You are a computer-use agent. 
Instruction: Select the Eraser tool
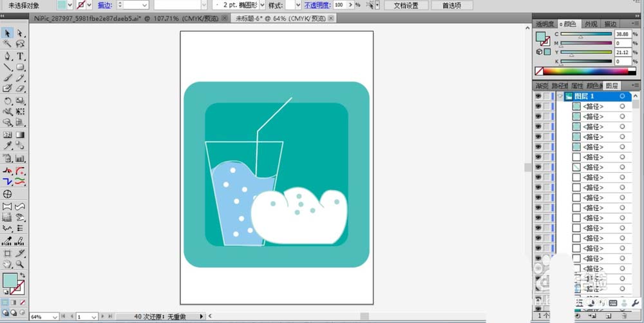click(x=20, y=88)
